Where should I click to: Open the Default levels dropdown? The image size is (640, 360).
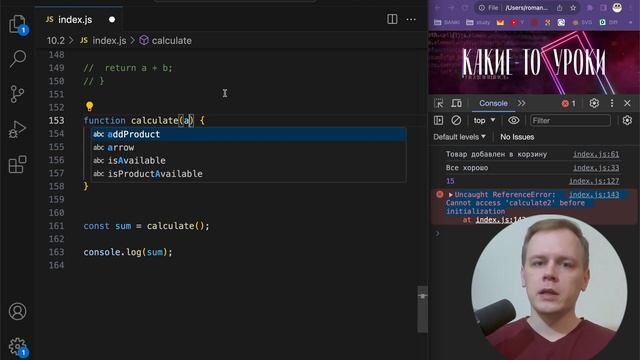pos(460,137)
